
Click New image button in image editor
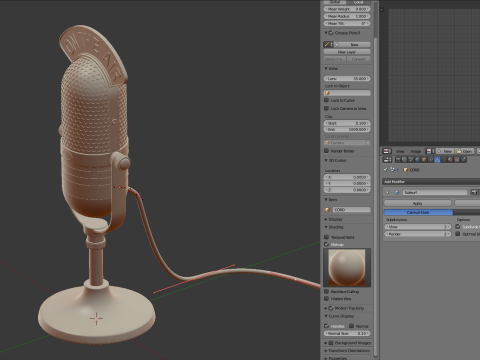point(445,151)
